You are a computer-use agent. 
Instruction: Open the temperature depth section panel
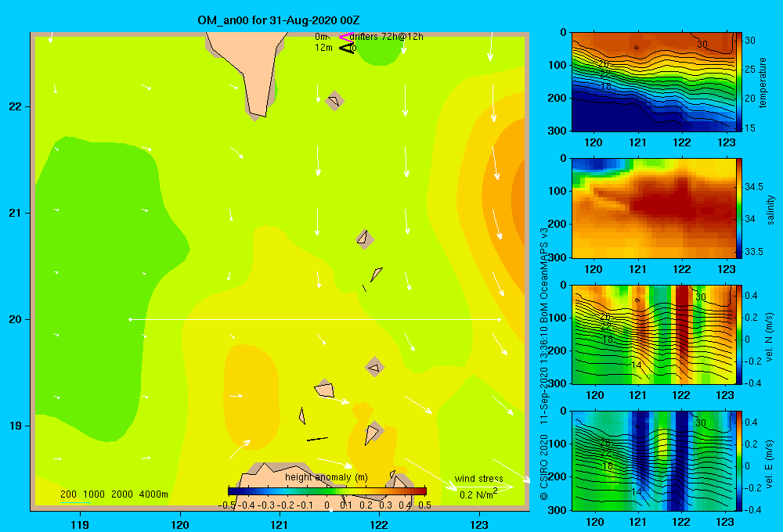(x=653, y=82)
